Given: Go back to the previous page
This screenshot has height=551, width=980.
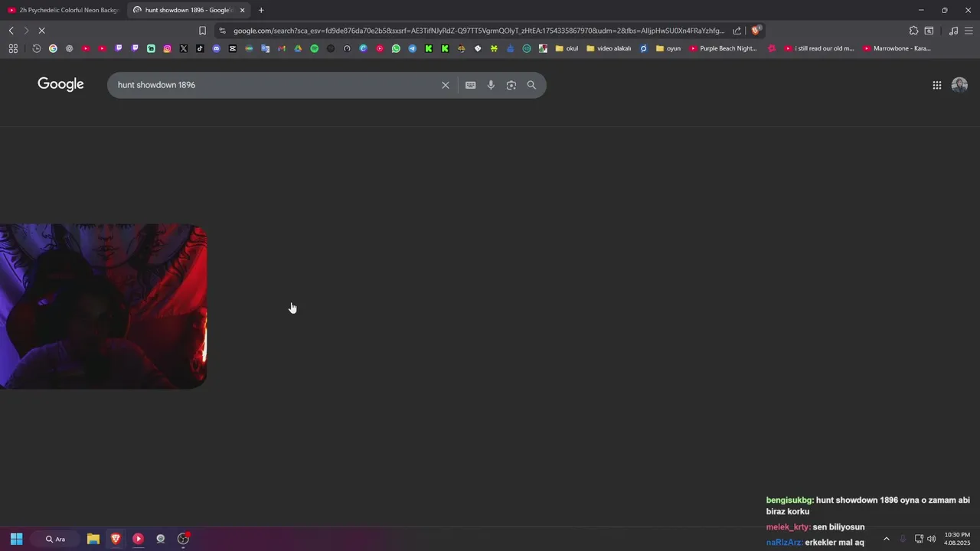Looking at the screenshot, I should click(11, 31).
